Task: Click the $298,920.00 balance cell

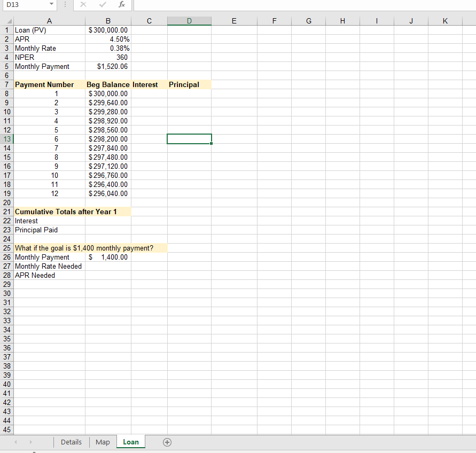Action: [x=108, y=121]
